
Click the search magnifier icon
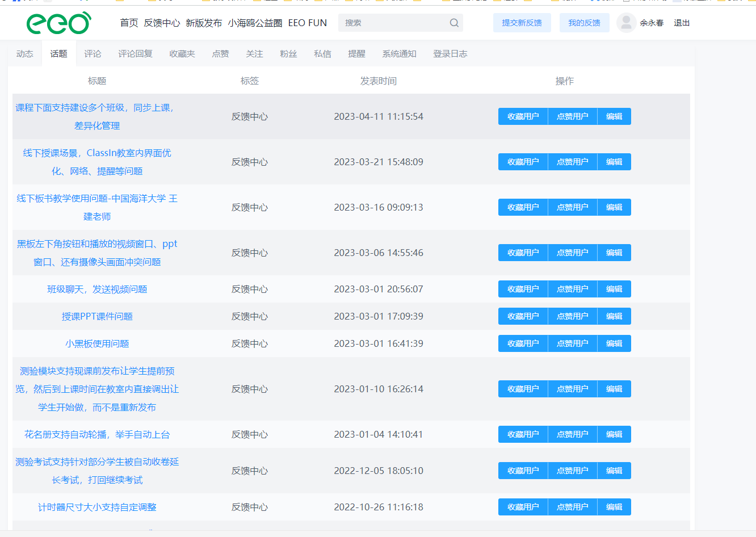pos(454,23)
